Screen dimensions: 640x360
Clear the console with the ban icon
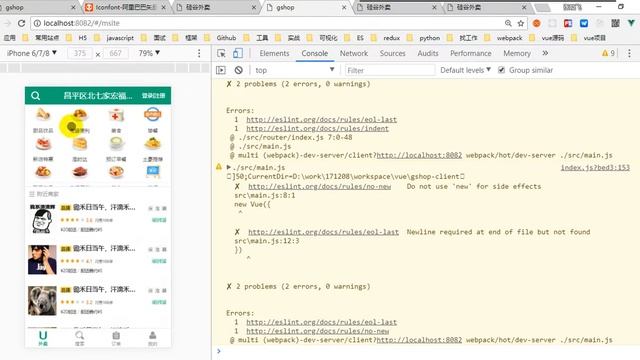click(x=239, y=70)
